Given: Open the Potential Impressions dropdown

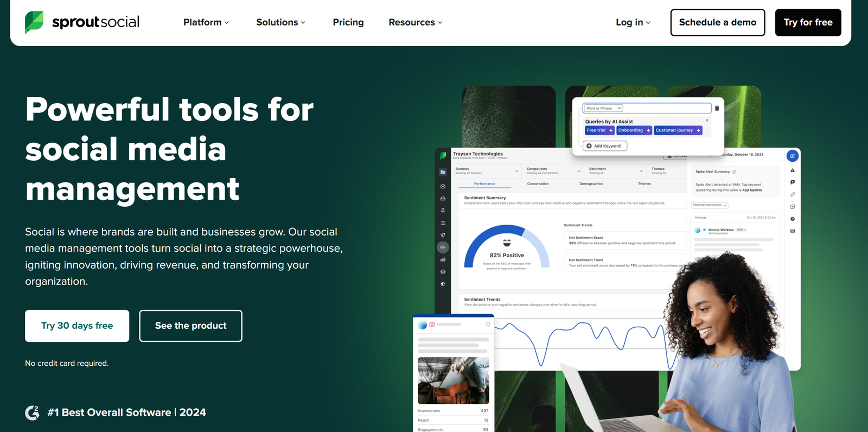Looking at the screenshot, I should [710, 205].
